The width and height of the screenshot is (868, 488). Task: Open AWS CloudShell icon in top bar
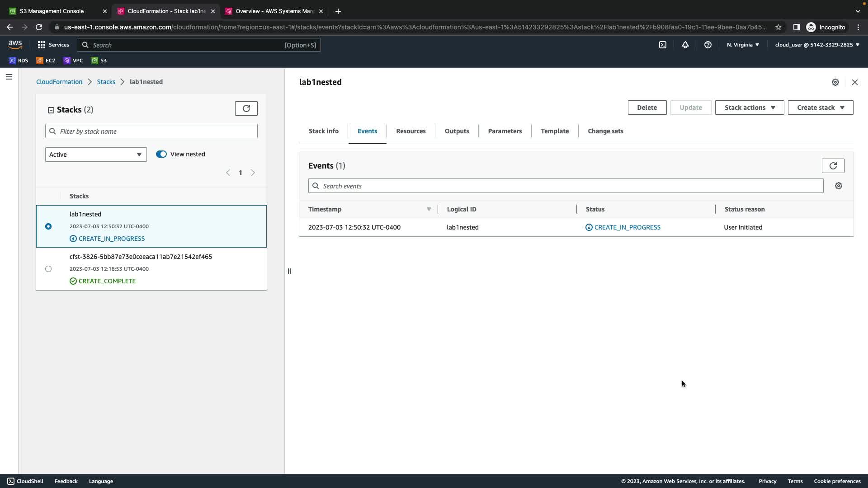point(662,45)
